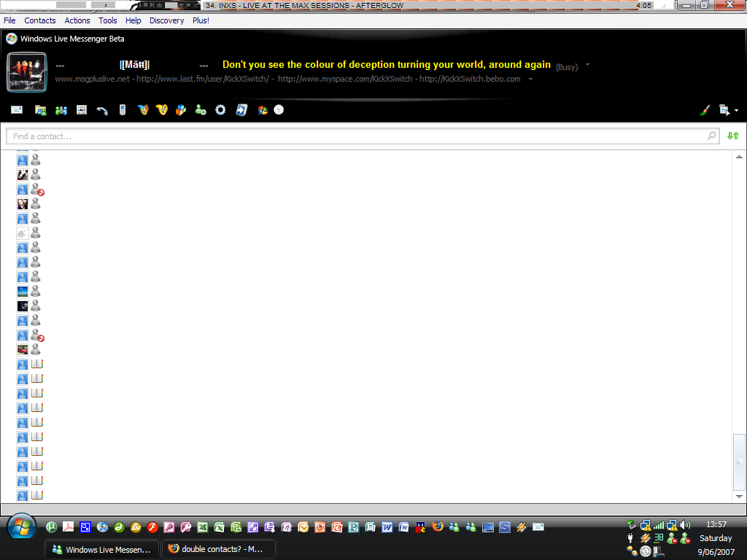This screenshot has width=747, height=560.
Task: Click the search magnifier in contact box
Action: pos(712,136)
